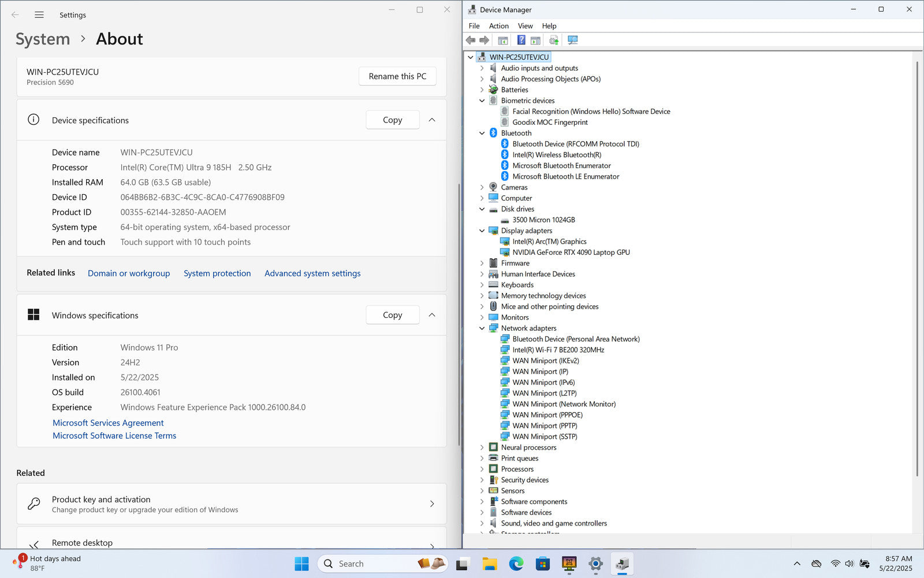Expand Audio inputs and outputs node
Viewport: 924px width, 578px height.
482,68
